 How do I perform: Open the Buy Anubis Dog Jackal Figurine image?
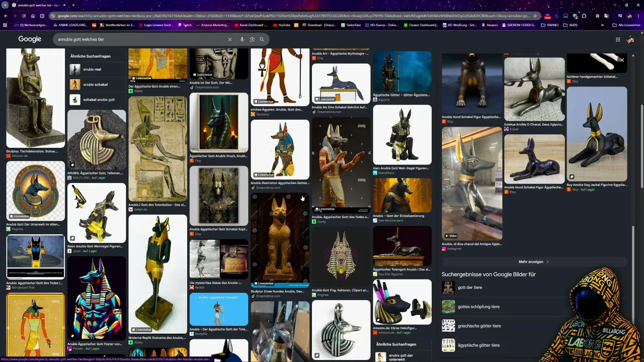point(597,134)
